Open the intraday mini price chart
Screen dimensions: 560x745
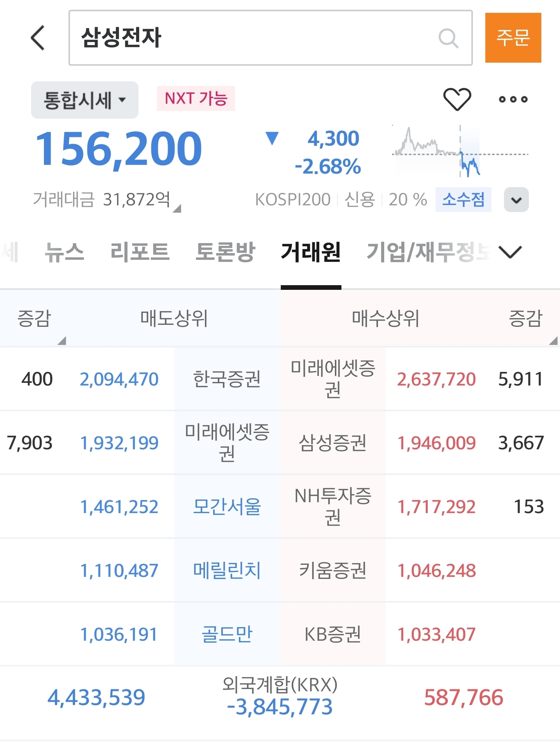tap(460, 152)
